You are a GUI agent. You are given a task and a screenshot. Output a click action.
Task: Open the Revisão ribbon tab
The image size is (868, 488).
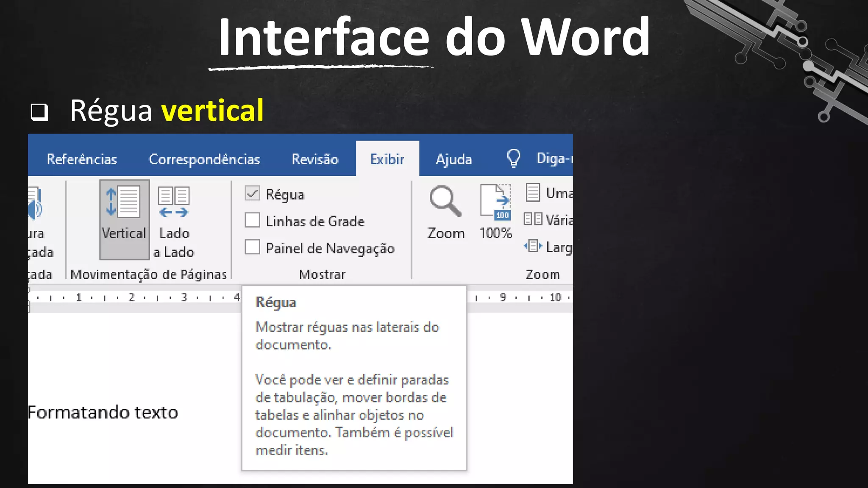point(315,159)
